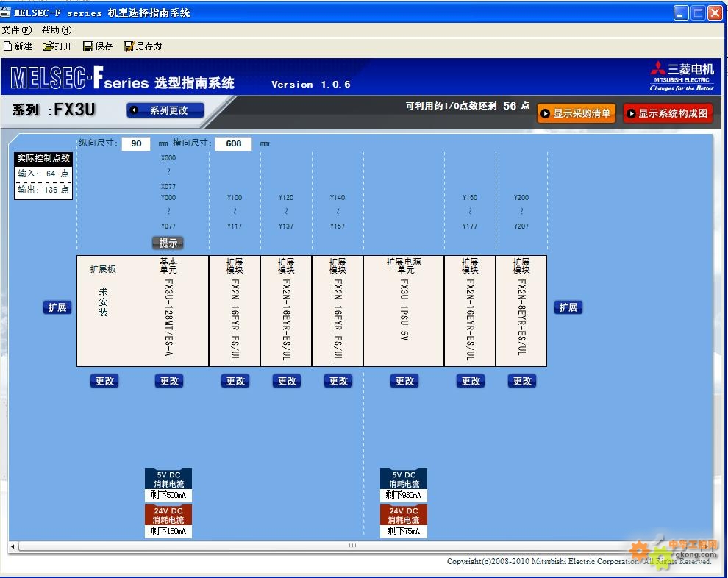This screenshot has width=728, height=578.
Task: Click the 横向尺寸 value field showing 608
Action: (x=234, y=143)
